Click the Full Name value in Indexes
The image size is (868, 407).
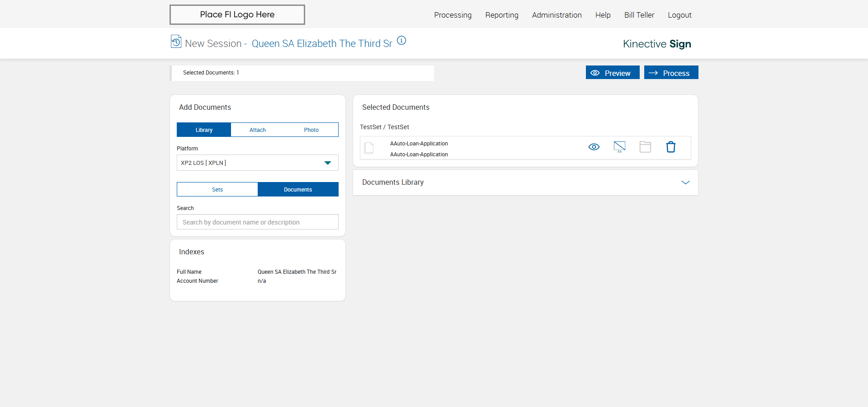point(297,272)
